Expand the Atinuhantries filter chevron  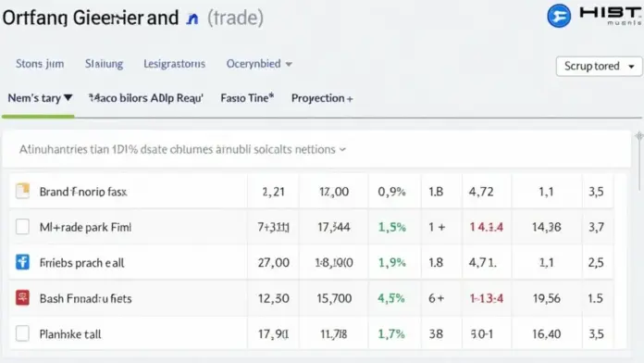[342, 150]
